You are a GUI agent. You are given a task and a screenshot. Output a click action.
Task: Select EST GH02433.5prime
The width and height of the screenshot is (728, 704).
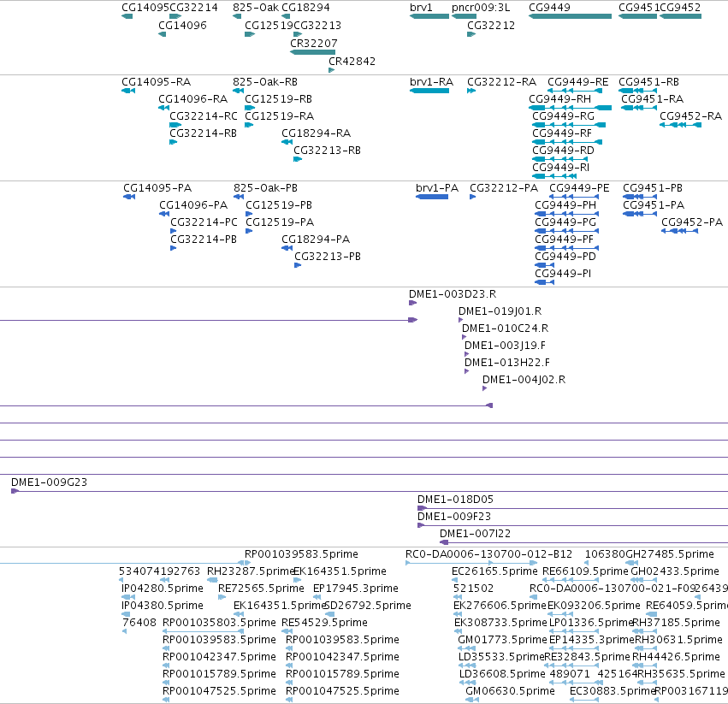point(675,571)
